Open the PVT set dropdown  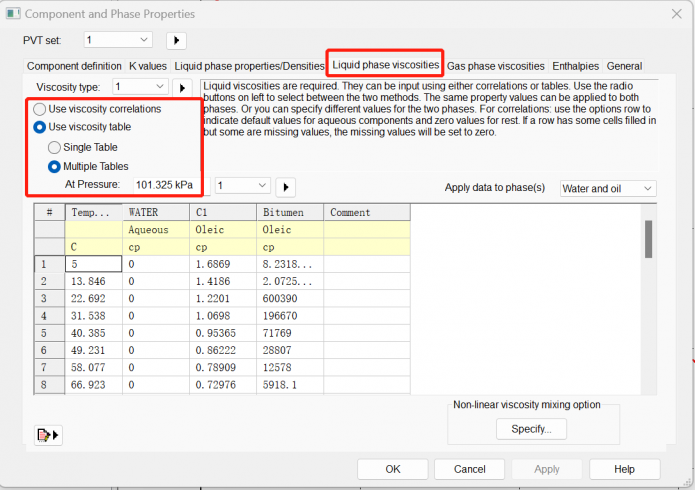point(117,40)
